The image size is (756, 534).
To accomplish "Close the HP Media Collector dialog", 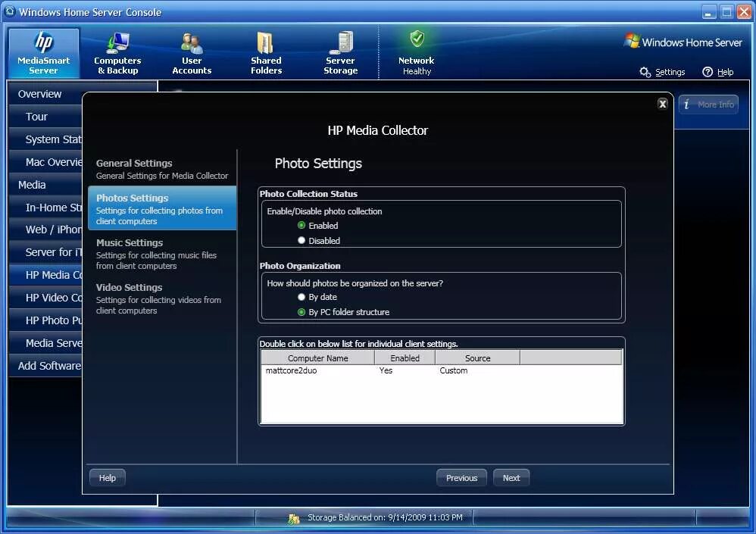I will coord(663,104).
